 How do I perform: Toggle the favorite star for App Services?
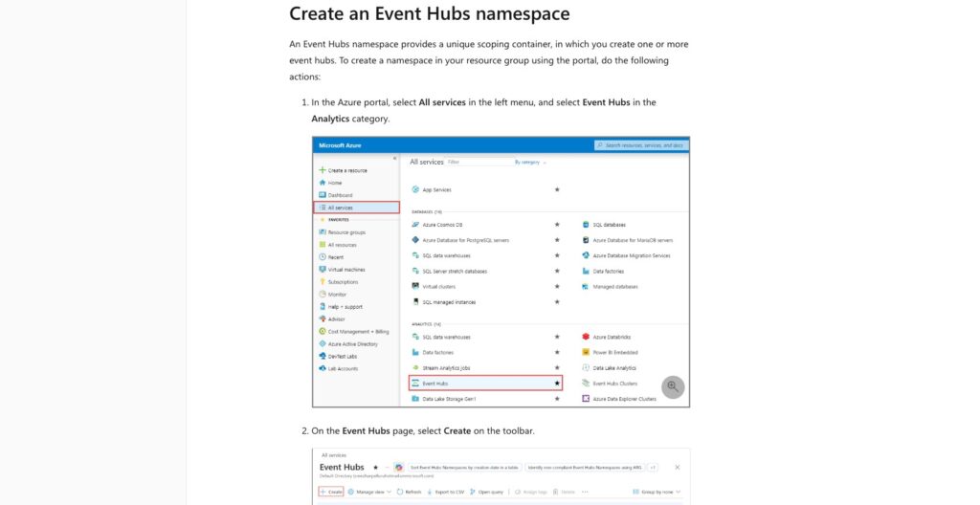point(557,189)
